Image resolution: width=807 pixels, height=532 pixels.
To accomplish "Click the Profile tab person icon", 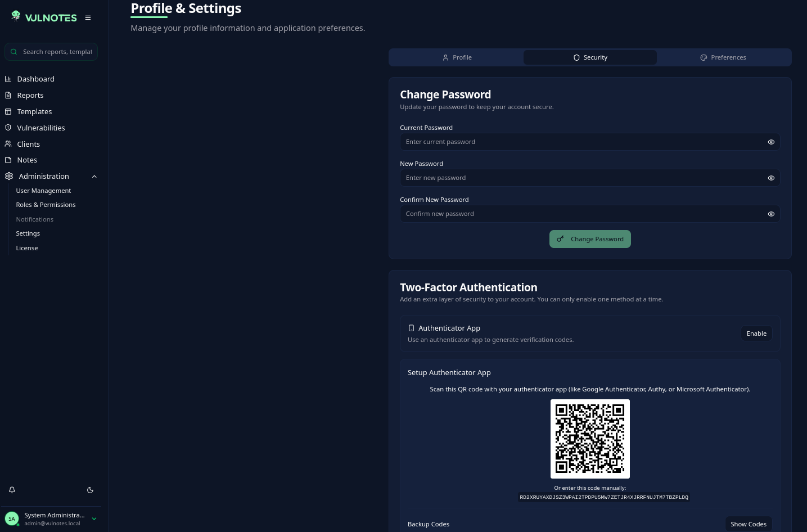I will 445,57.
